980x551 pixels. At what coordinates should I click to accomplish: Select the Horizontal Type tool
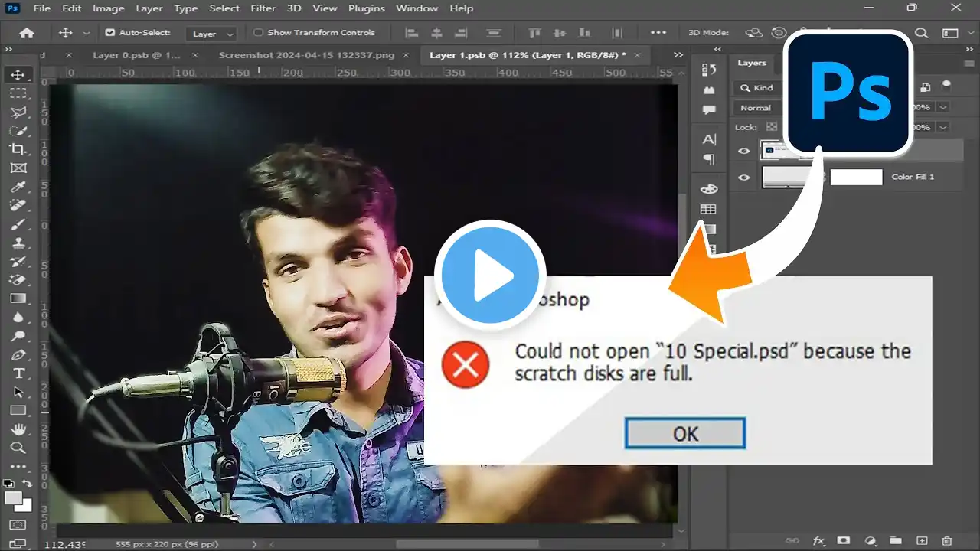tap(19, 373)
